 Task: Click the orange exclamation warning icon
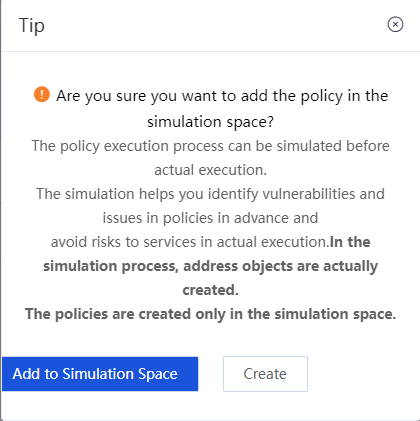42,94
